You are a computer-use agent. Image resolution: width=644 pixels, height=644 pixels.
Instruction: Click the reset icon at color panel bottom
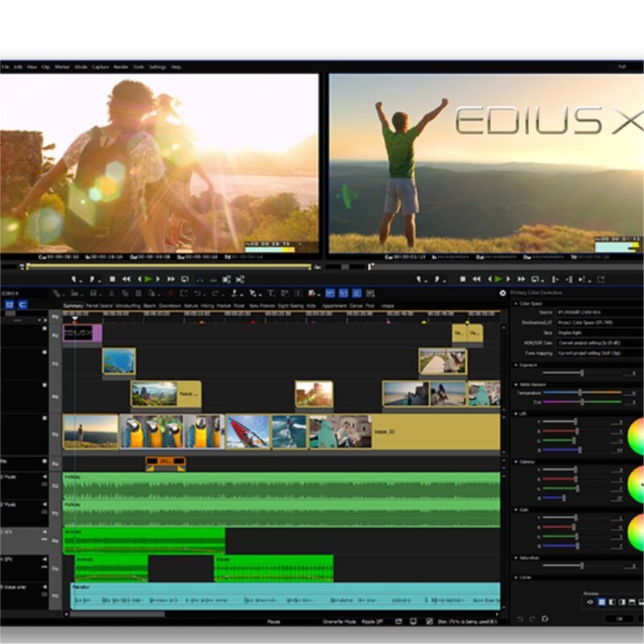(543, 618)
